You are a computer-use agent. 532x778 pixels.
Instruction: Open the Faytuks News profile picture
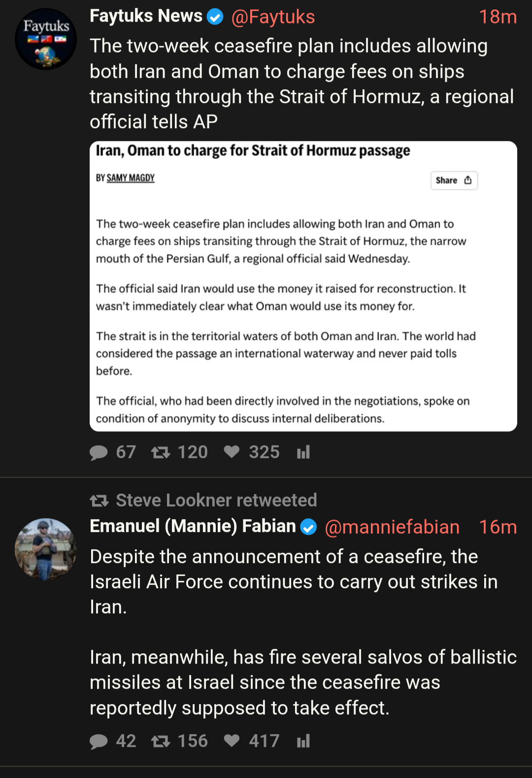pyautogui.click(x=46, y=39)
